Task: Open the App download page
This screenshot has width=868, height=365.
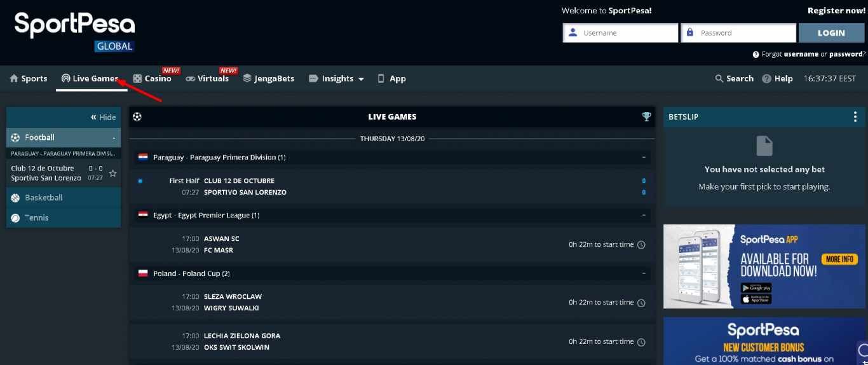Action: [391, 79]
